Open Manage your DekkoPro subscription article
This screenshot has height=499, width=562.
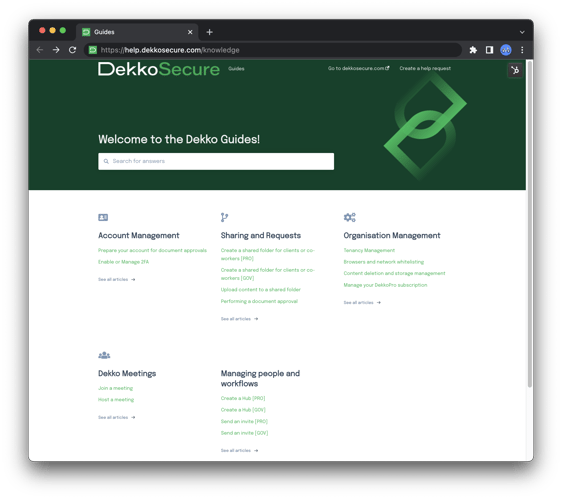pyautogui.click(x=385, y=285)
